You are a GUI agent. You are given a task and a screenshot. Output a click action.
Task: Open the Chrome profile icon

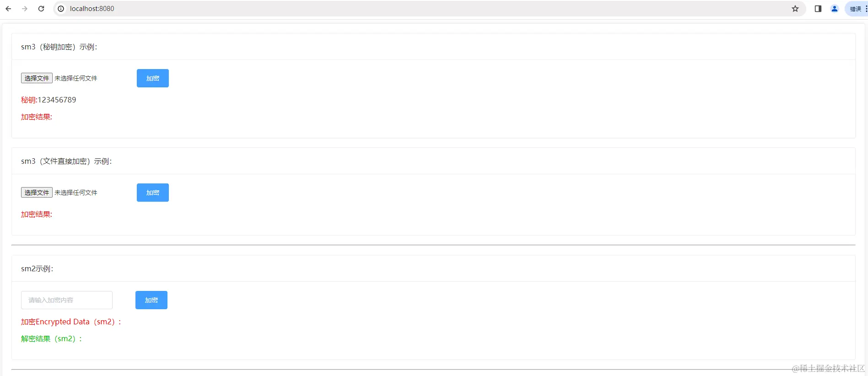point(835,9)
